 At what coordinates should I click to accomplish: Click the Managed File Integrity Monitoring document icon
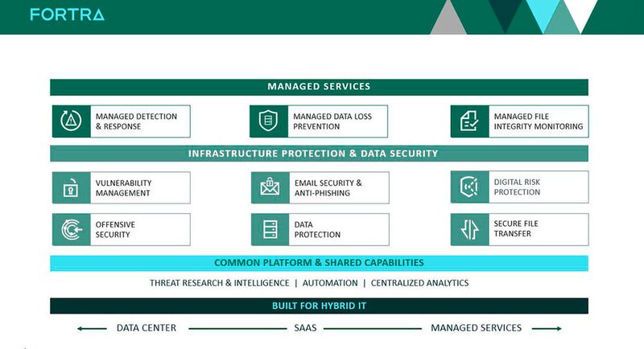[469, 121]
